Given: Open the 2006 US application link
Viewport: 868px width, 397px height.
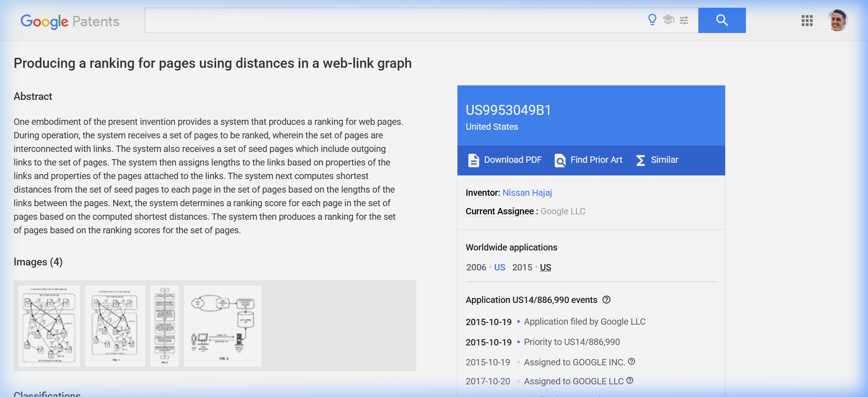Looking at the screenshot, I should click(x=500, y=267).
